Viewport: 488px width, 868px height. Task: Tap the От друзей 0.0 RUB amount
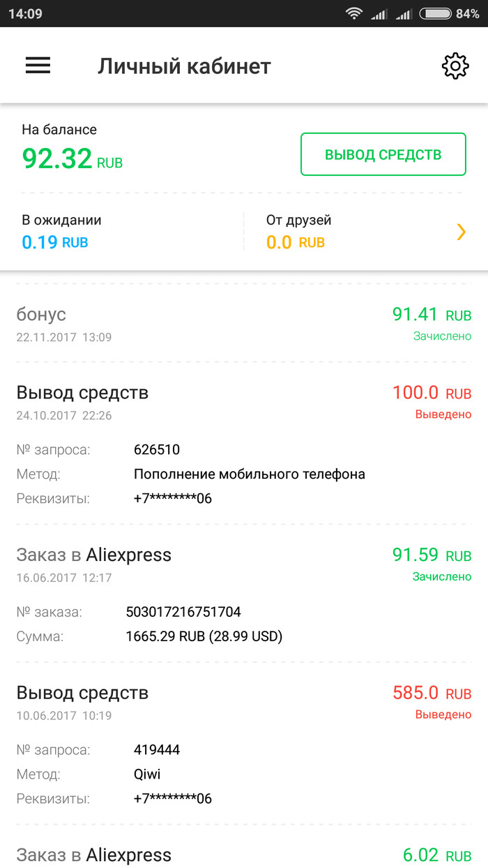[x=296, y=242]
